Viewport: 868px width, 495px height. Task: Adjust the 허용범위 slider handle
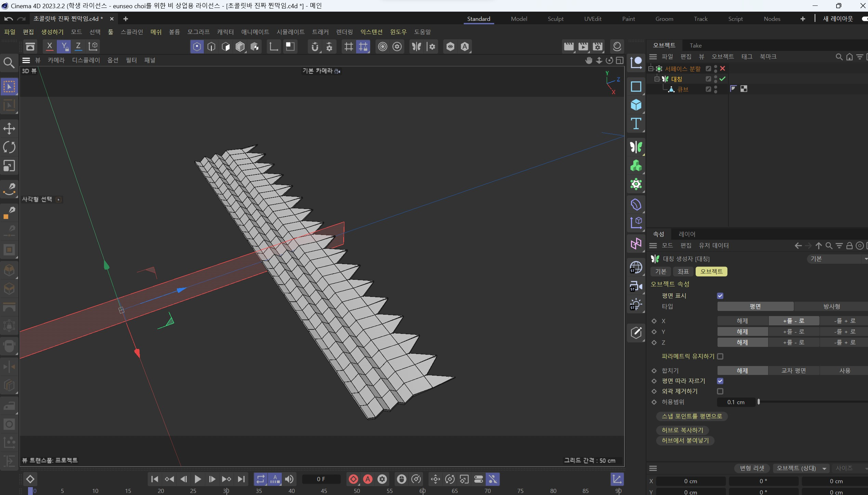click(x=759, y=402)
